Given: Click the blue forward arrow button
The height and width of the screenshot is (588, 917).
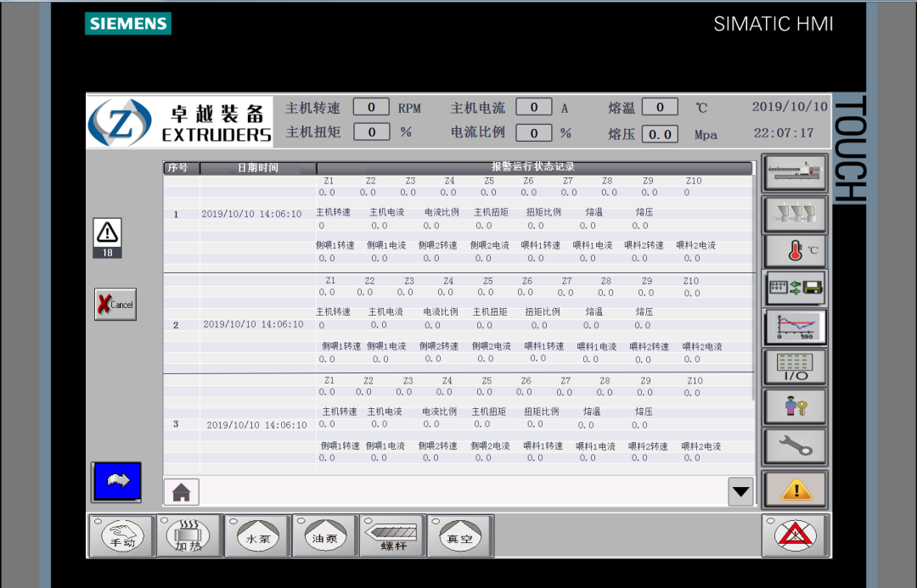Looking at the screenshot, I should (116, 481).
